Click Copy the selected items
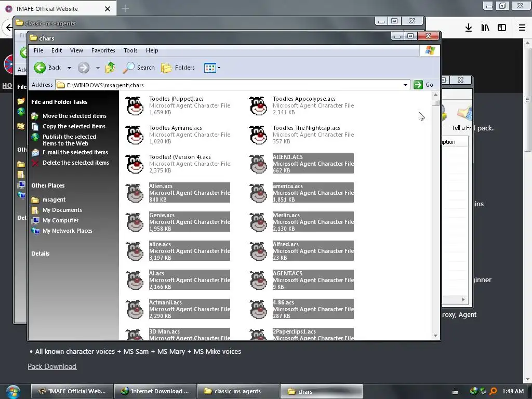The width and height of the screenshot is (532, 399). [x=74, y=126]
